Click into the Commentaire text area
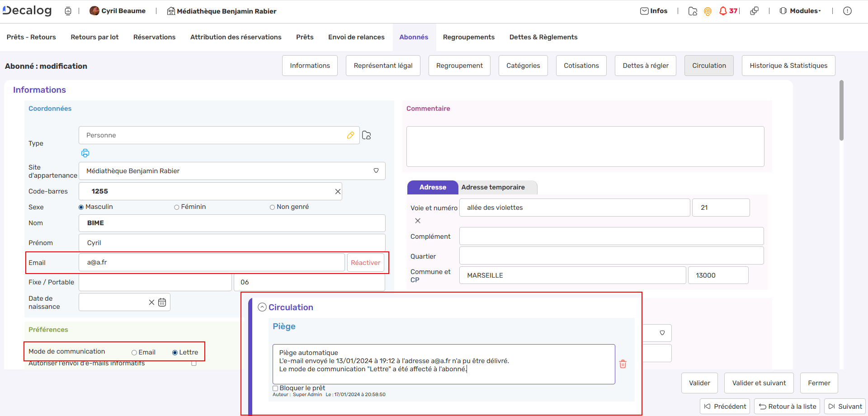This screenshot has height=416, width=868. click(x=585, y=147)
